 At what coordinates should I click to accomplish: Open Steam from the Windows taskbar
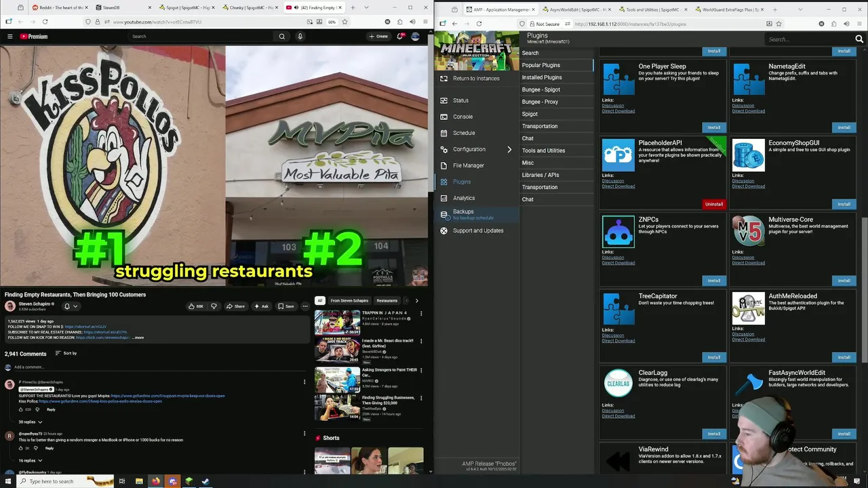point(205,481)
